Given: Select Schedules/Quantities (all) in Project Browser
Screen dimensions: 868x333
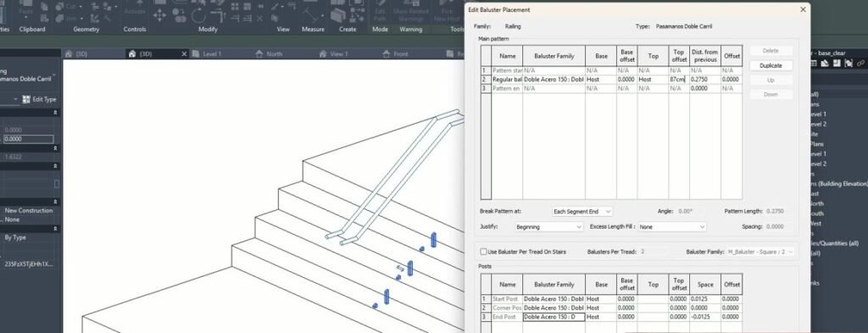Looking at the screenshot, I should pyautogui.click(x=834, y=243).
